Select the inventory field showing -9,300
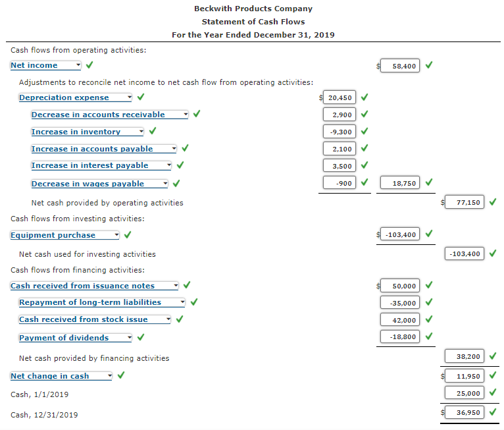The height and width of the screenshot is (430, 504). (x=340, y=131)
